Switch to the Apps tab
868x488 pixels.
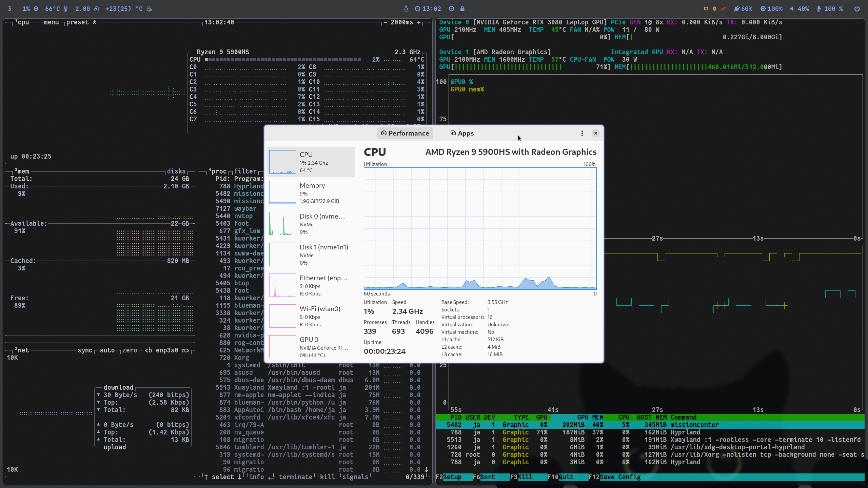click(462, 133)
